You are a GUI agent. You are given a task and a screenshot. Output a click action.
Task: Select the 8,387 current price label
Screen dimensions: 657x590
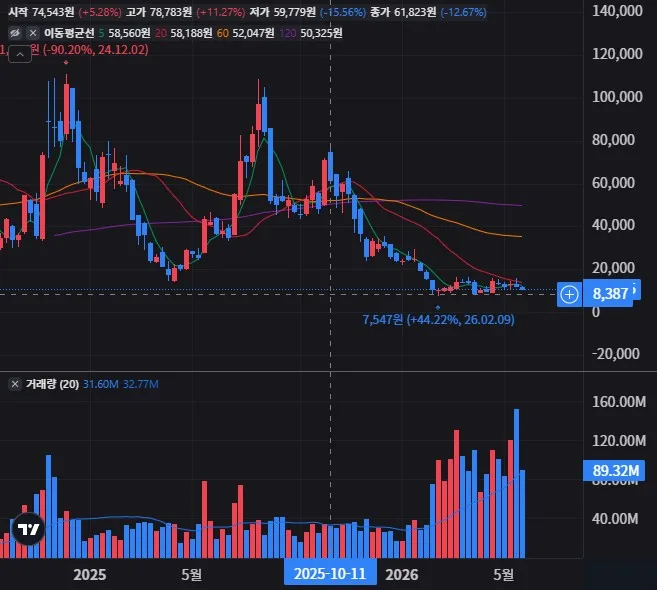(610, 294)
